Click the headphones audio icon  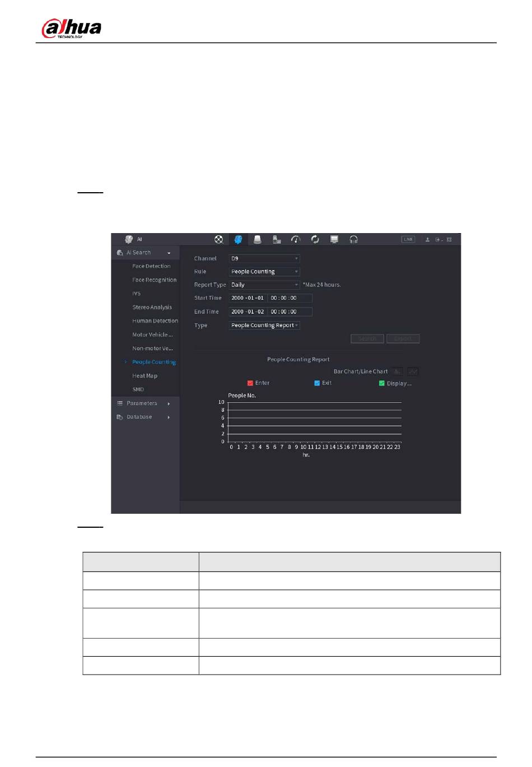(353, 240)
